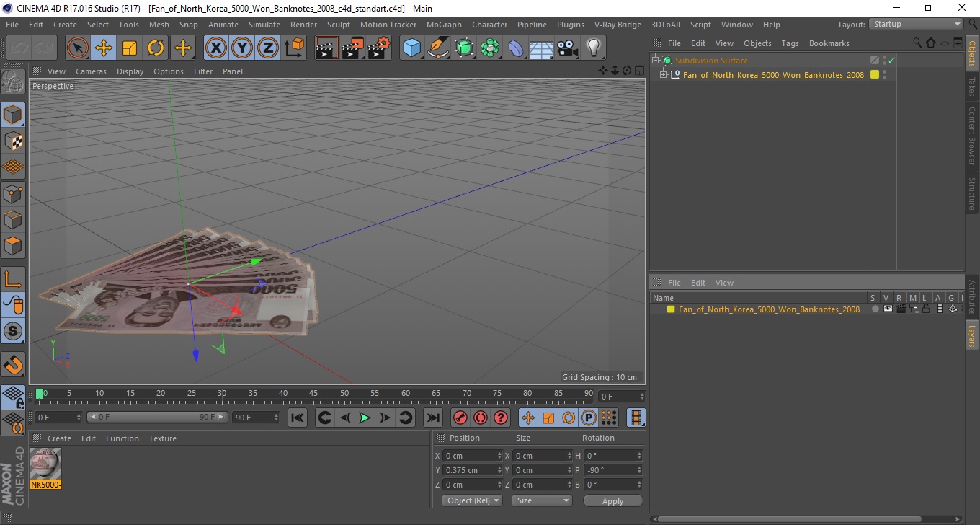Toggle layer visibility eye for Fan layer
This screenshot has width=980, height=525.
[888, 309]
